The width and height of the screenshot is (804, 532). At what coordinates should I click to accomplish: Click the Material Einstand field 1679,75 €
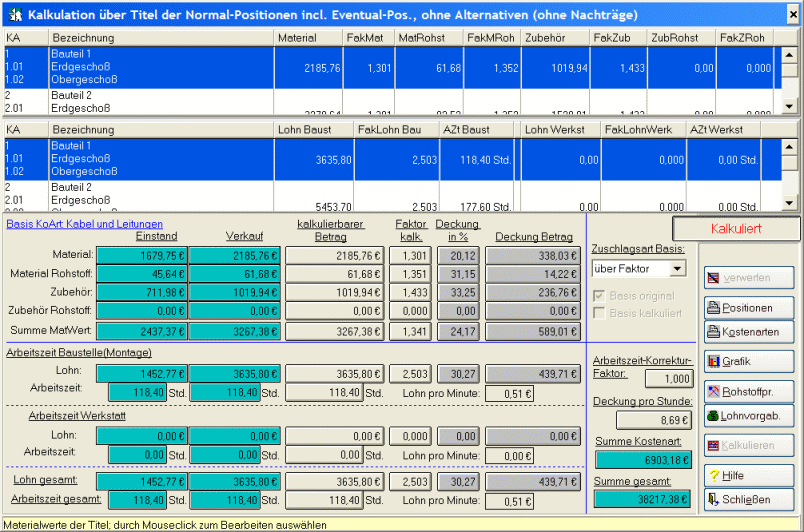(142, 256)
